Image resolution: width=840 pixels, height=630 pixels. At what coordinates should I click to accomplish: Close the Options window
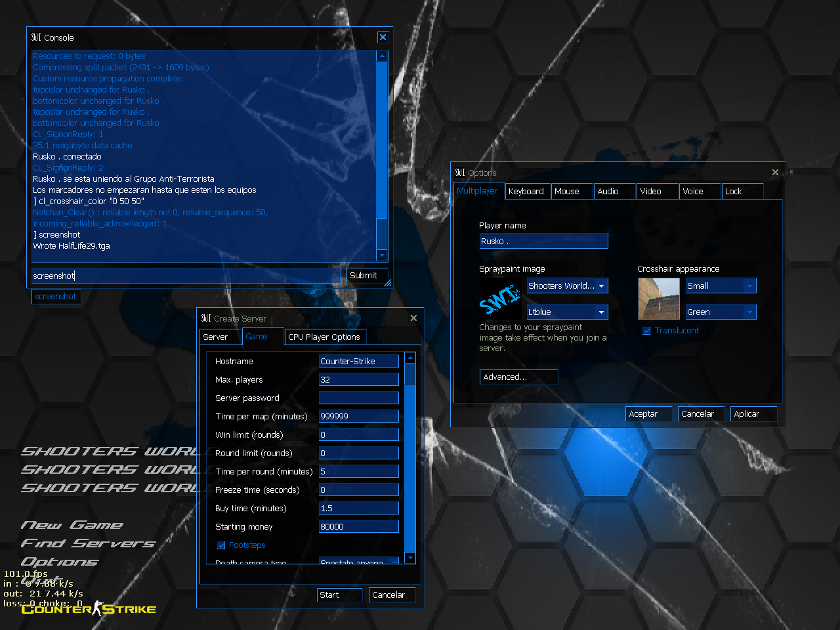[x=775, y=173]
